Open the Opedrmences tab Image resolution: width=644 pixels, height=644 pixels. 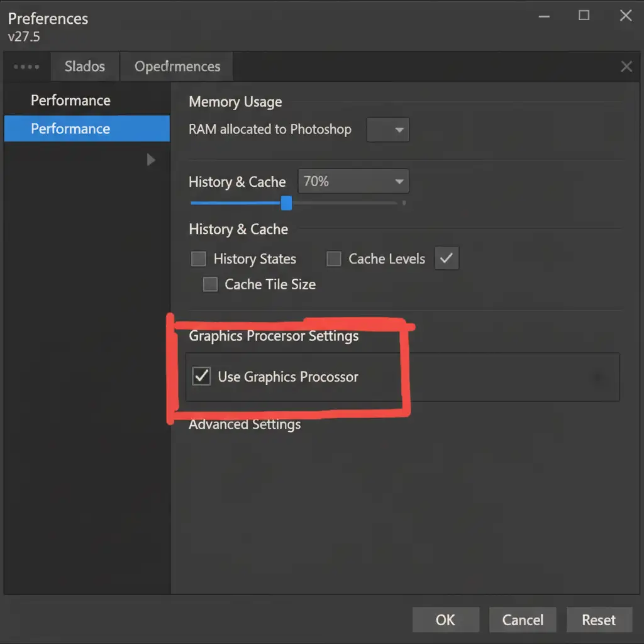click(x=177, y=67)
